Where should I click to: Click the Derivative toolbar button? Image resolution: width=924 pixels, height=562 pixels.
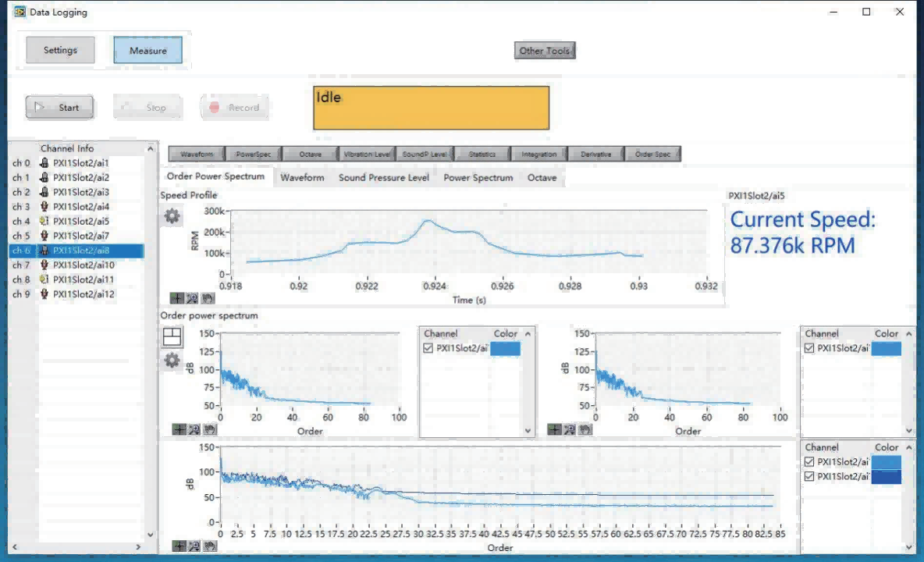click(595, 155)
